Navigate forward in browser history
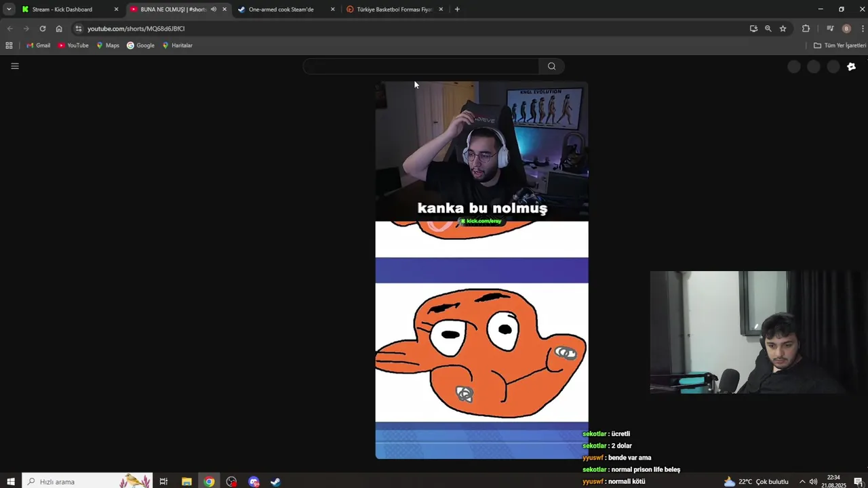Screen dimensions: 868x488 coord(26,28)
